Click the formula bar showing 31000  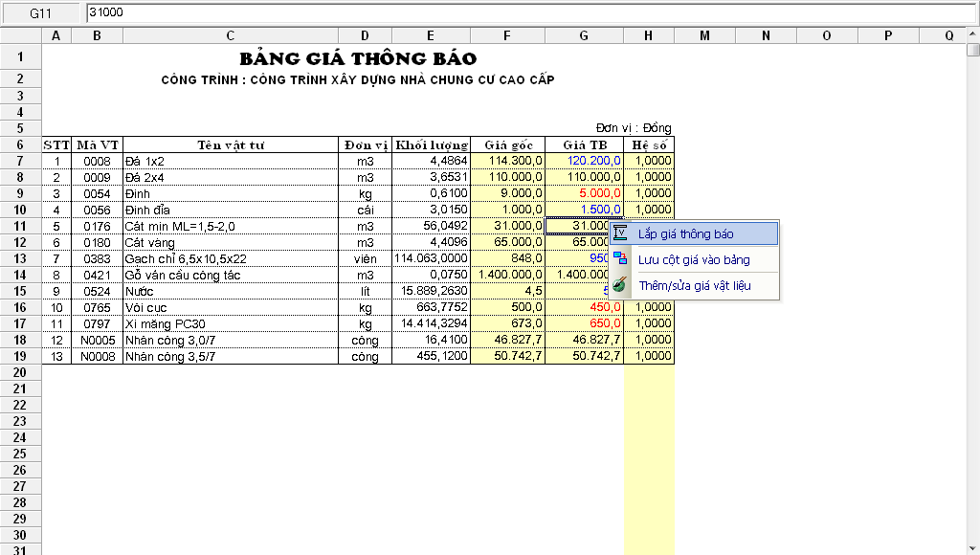click(526, 13)
